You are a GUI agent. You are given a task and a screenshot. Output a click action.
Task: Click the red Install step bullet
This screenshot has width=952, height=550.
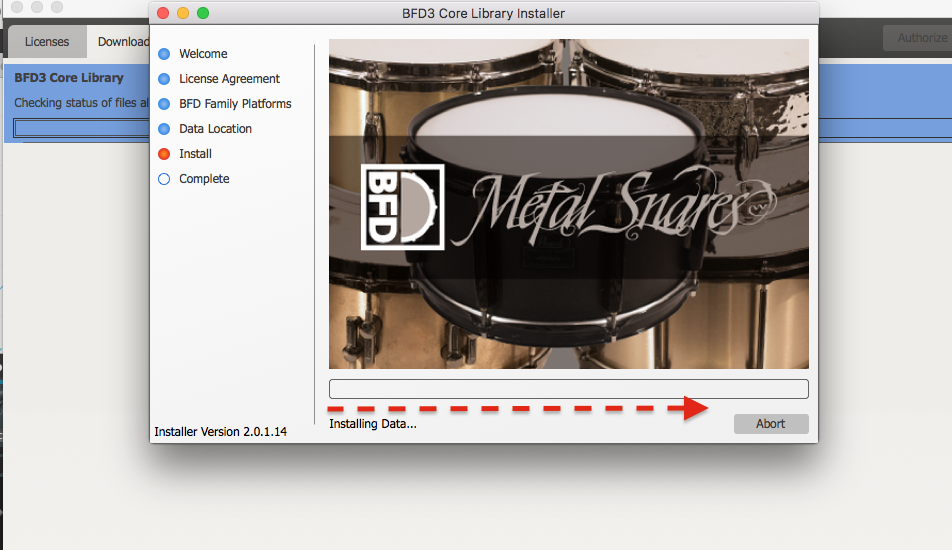(x=164, y=154)
